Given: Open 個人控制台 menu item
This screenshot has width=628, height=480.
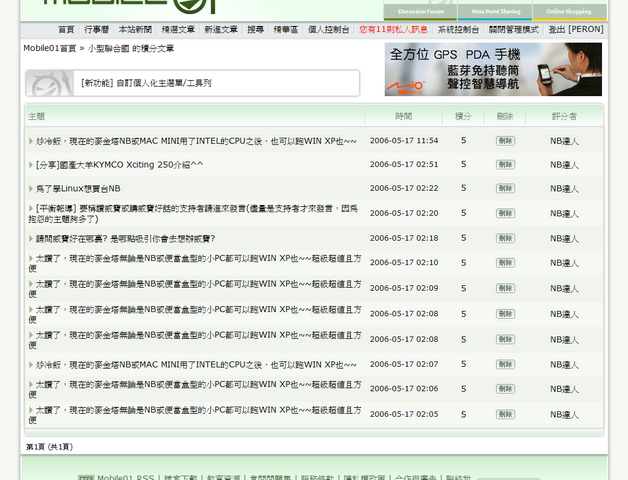Looking at the screenshot, I should coord(328,30).
